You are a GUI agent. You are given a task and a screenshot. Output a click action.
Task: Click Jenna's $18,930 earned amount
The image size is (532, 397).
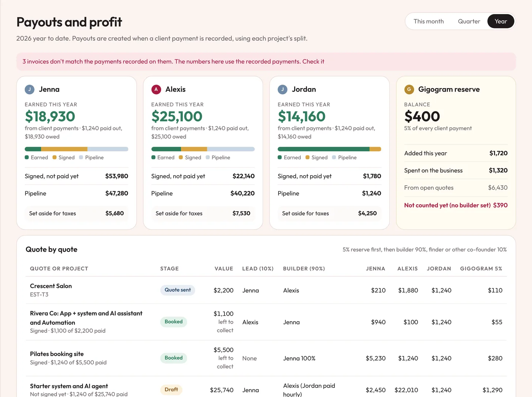click(x=50, y=116)
